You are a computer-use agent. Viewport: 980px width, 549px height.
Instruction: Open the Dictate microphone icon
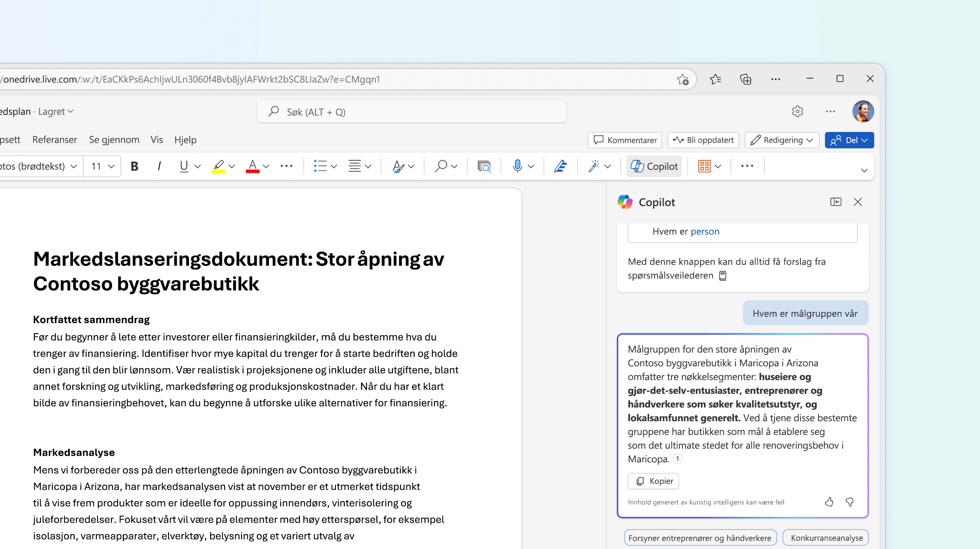point(517,166)
